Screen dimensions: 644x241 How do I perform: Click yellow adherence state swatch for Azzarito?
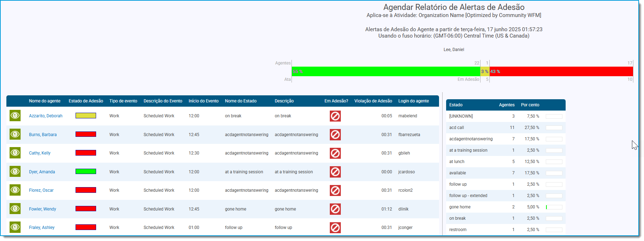click(86, 116)
